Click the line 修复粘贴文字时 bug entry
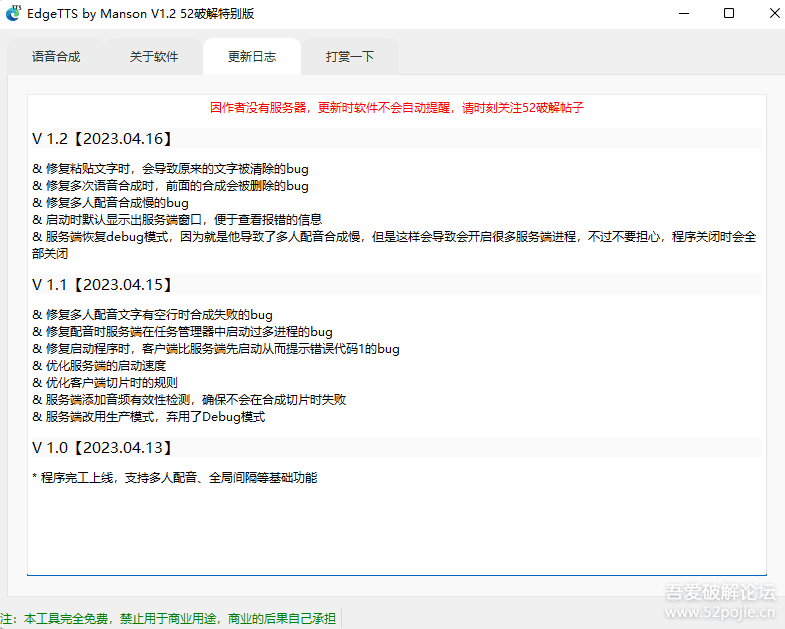The width and height of the screenshot is (785, 629). click(x=170, y=169)
